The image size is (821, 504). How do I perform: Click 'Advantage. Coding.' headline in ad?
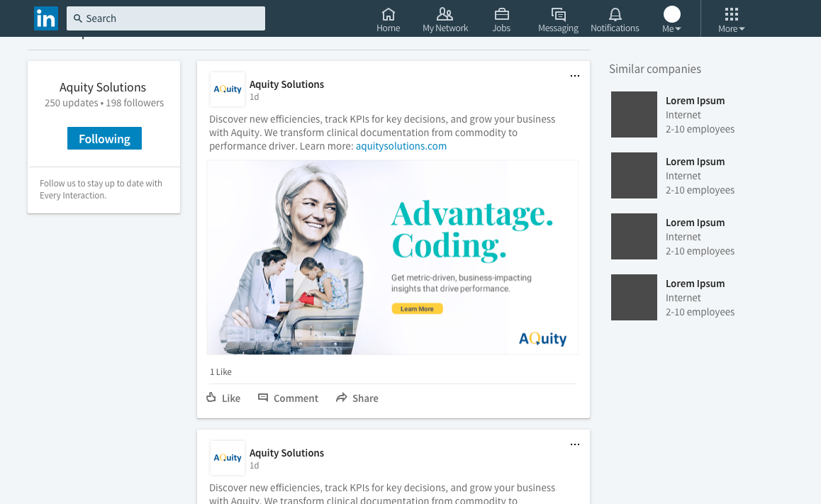(x=471, y=230)
